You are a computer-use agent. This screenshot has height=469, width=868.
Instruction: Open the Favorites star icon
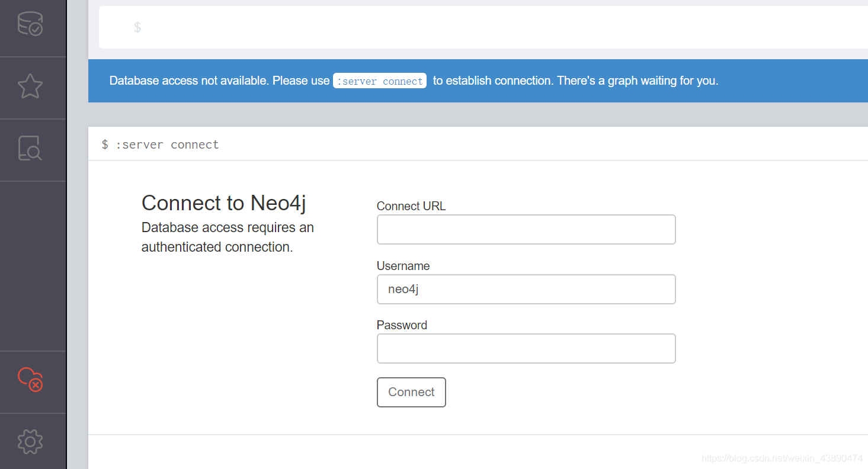coord(30,86)
